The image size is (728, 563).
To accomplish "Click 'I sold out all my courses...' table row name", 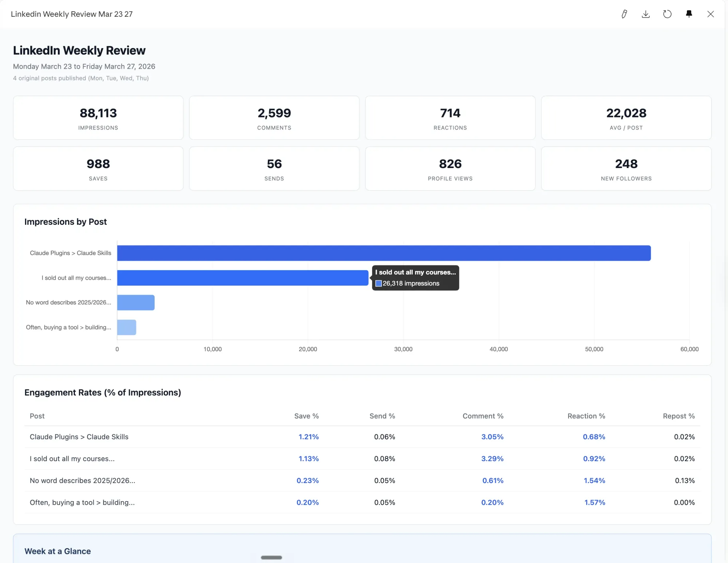I will tap(72, 459).
